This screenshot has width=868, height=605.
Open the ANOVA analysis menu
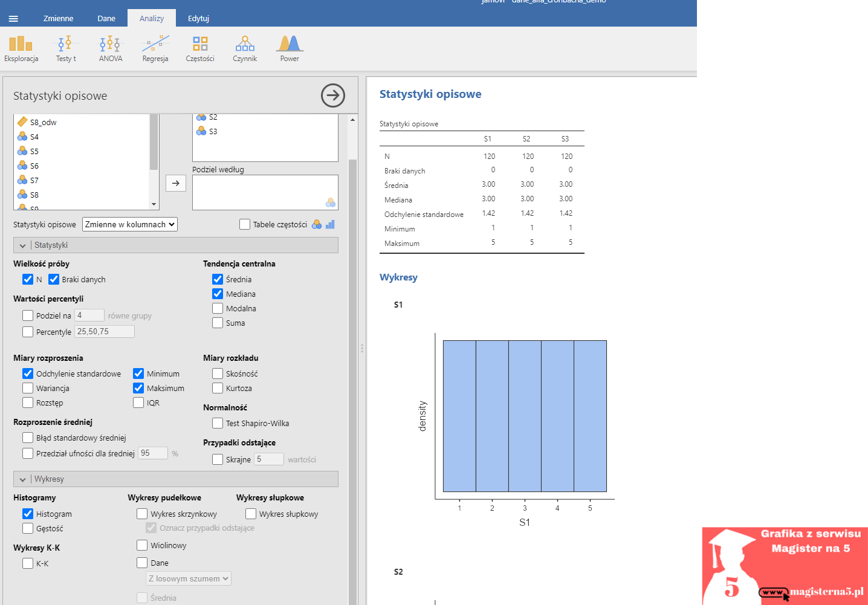pyautogui.click(x=111, y=48)
